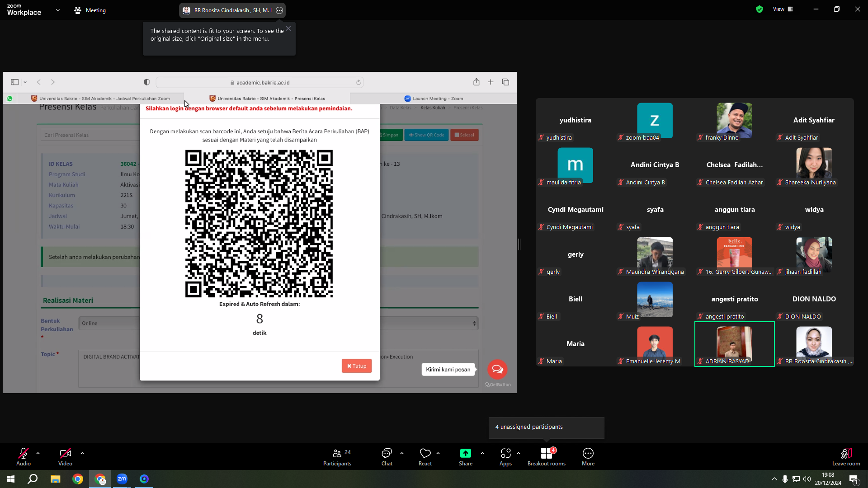Click the 4 unassigned participants notice
This screenshot has width=868, height=488.
[x=546, y=427]
